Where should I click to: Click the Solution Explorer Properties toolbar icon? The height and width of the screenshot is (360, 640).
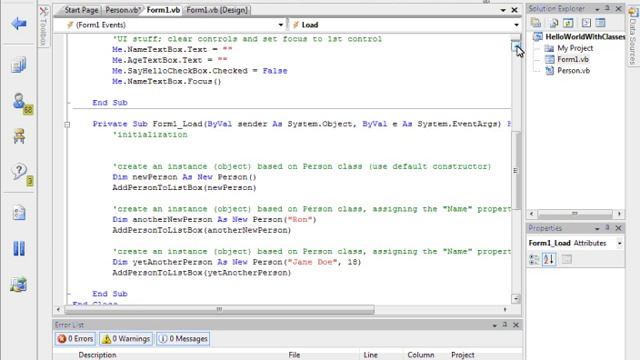coord(536,23)
